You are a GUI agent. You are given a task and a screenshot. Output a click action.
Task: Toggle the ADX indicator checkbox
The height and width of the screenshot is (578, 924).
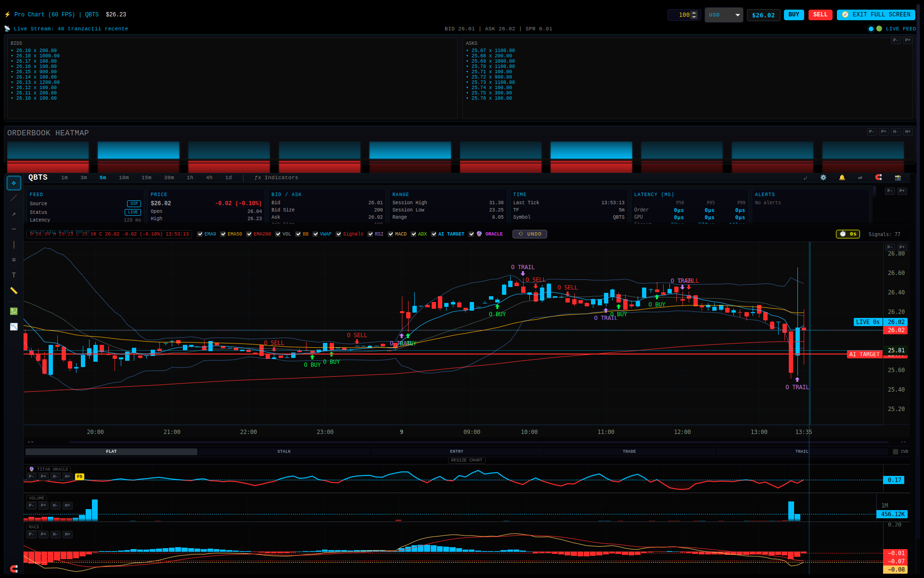[413, 234]
